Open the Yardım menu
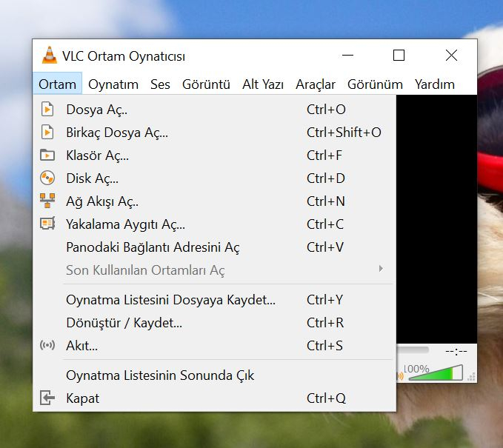Viewport: 503px width, 448px height. [434, 84]
